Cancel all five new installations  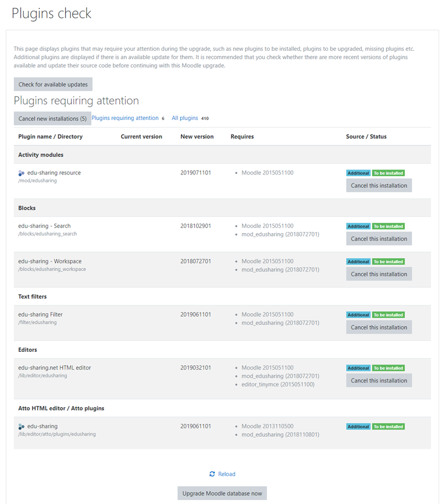click(52, 119)
